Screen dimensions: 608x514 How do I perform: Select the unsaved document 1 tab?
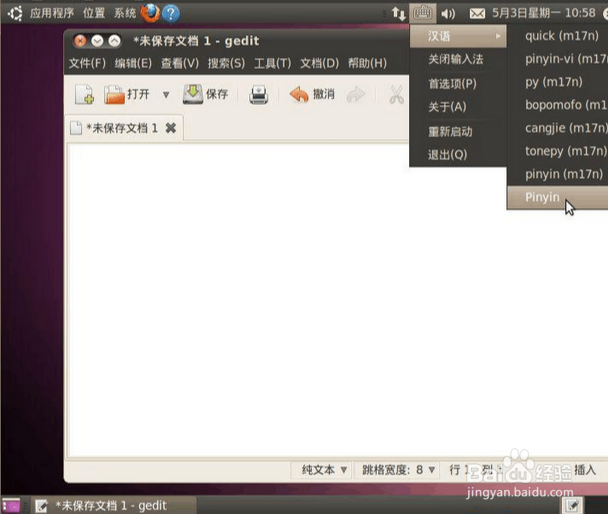point(123,128)
